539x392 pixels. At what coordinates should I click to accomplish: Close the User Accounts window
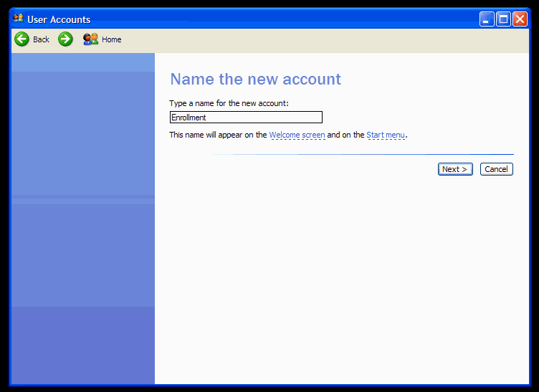pyautogui.click(x=520, y=19)
